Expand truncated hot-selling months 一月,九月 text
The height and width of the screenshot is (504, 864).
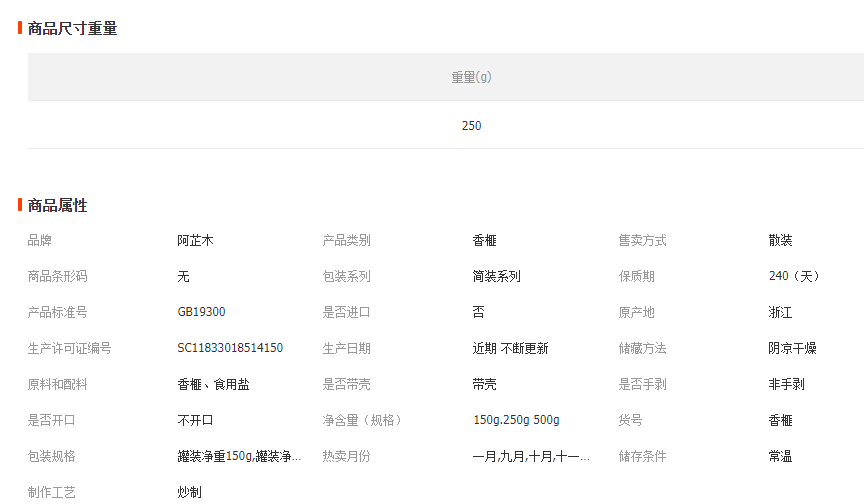[531, 456]
